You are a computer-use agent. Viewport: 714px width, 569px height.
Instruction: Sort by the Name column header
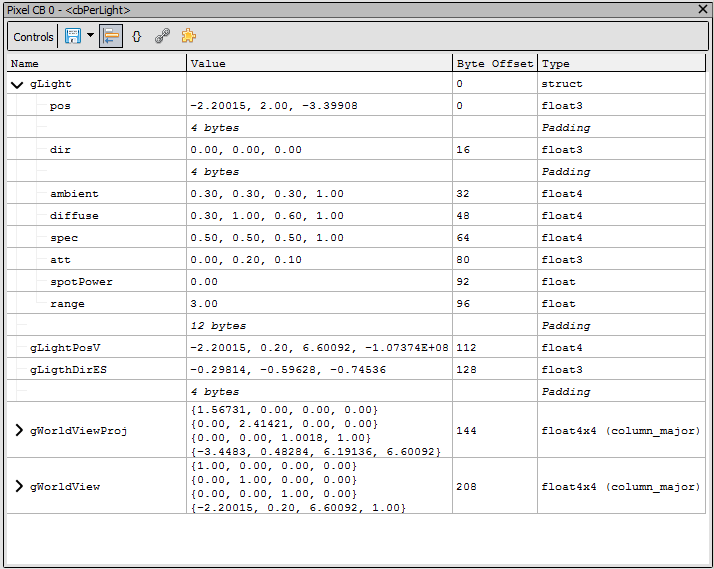pos(97,63)
